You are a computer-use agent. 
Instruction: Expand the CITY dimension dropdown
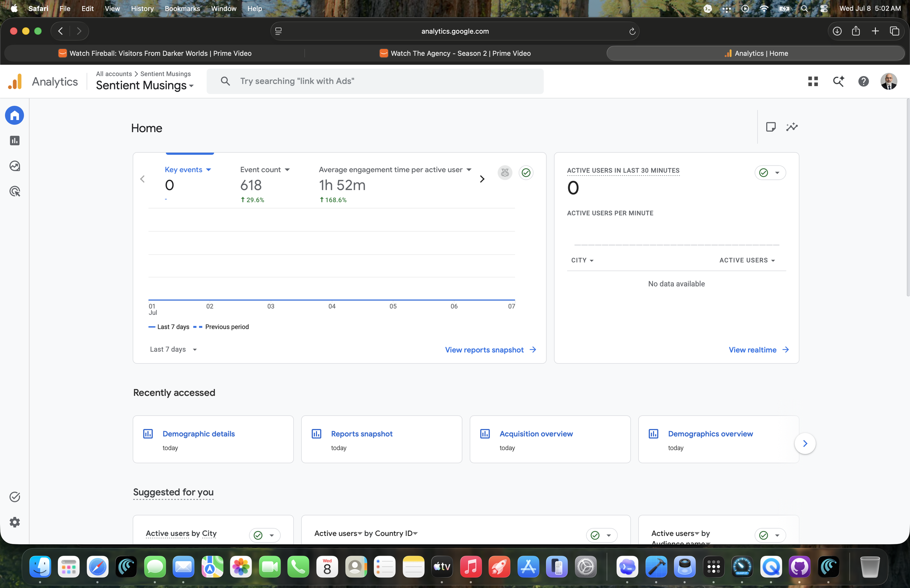[x=582, y=261]
